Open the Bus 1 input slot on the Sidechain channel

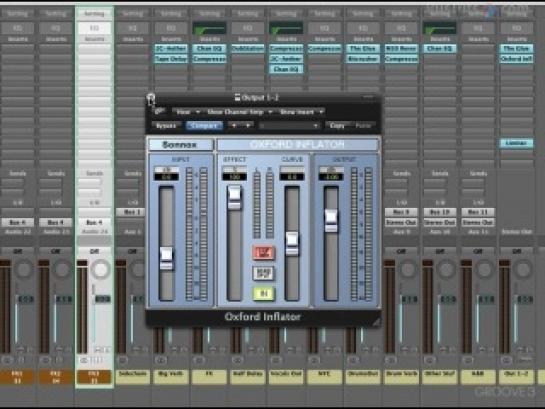[132, 212]
